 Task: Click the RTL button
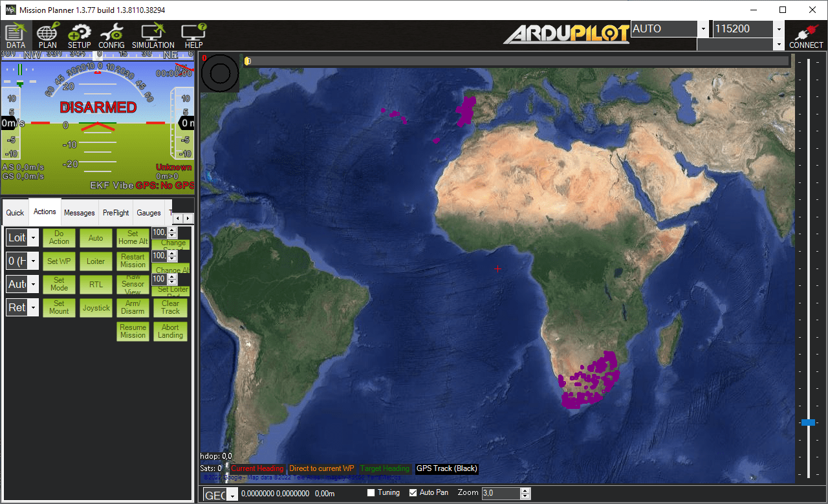pos(96,285)
